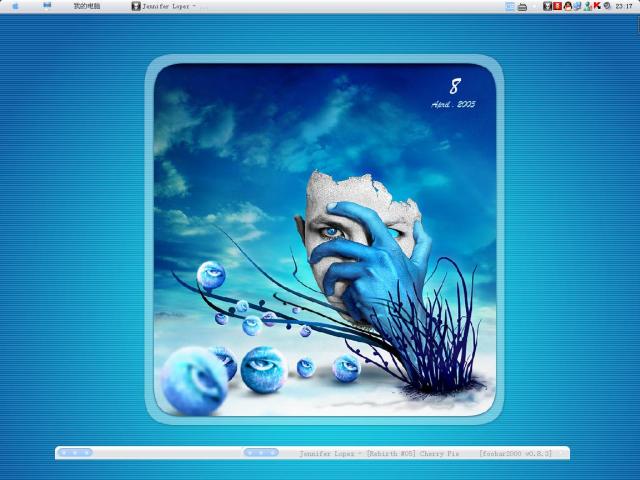Click the '8 April 2005' date text
Screen dimensions: 640x480
click(453, 93)
